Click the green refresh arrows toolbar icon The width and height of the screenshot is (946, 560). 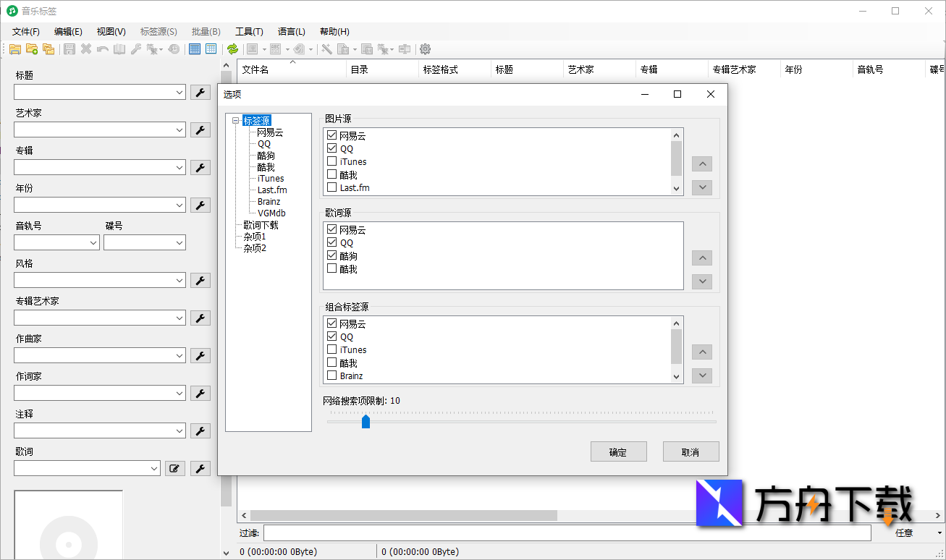coord(233,49)
